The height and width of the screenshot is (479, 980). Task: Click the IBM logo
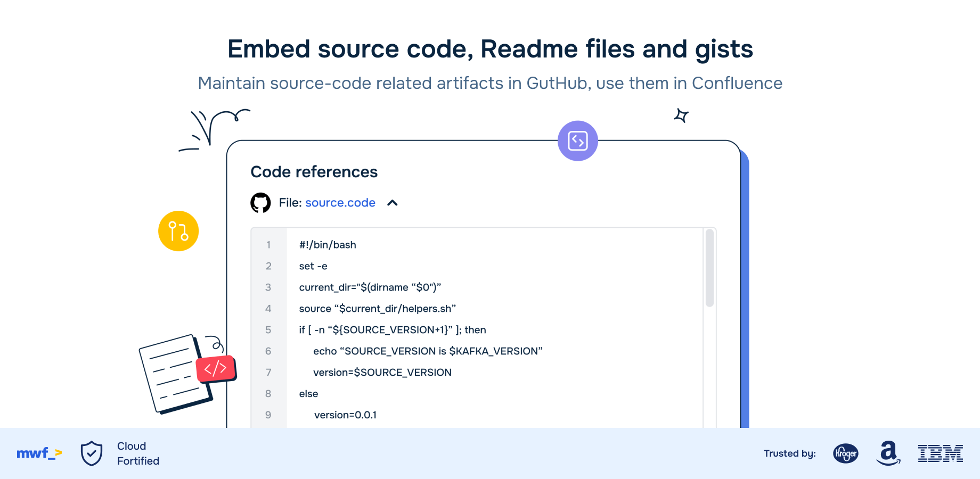(940, 453)
